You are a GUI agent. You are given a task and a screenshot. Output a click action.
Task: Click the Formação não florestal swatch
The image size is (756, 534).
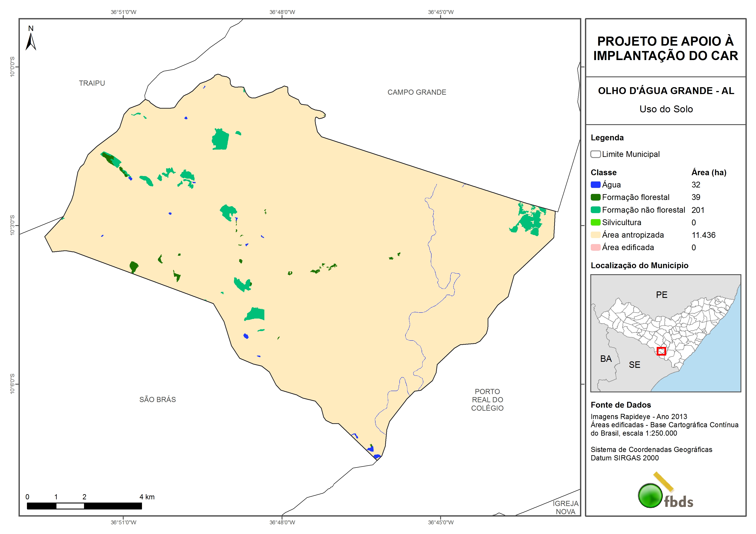pos(595,210)
